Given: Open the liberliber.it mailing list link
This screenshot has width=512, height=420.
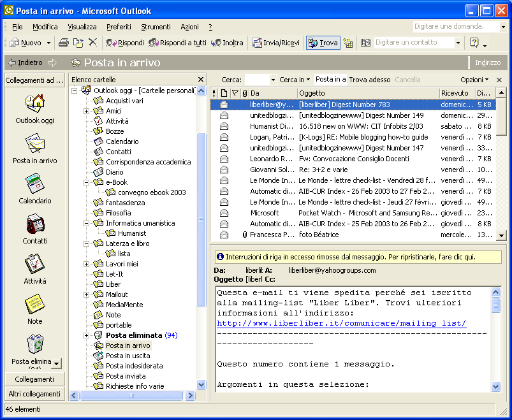Looking at the screenshot, I should [x=341, y=324].
